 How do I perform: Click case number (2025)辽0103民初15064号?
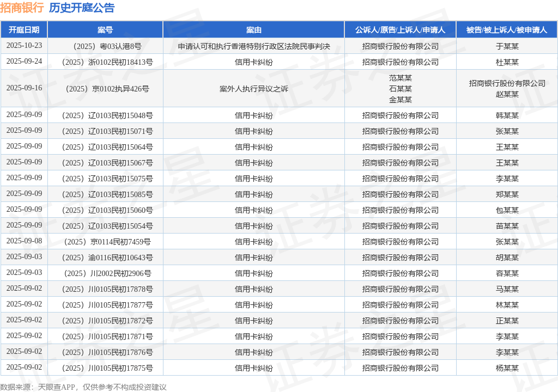[105, 147]
